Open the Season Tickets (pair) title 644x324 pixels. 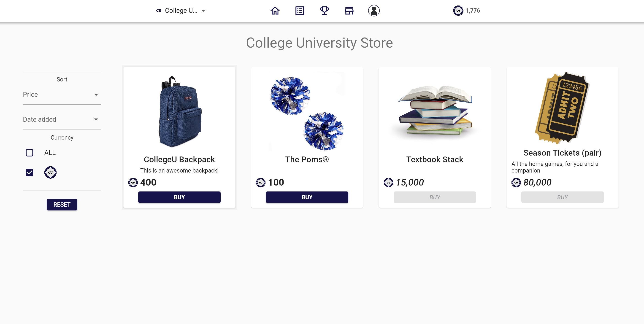point(562,153)
